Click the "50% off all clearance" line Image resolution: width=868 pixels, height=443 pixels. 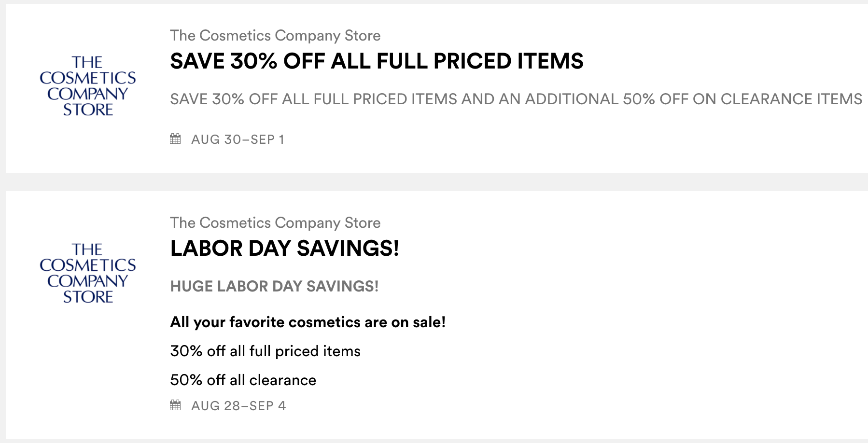click(x=243, y=380)
